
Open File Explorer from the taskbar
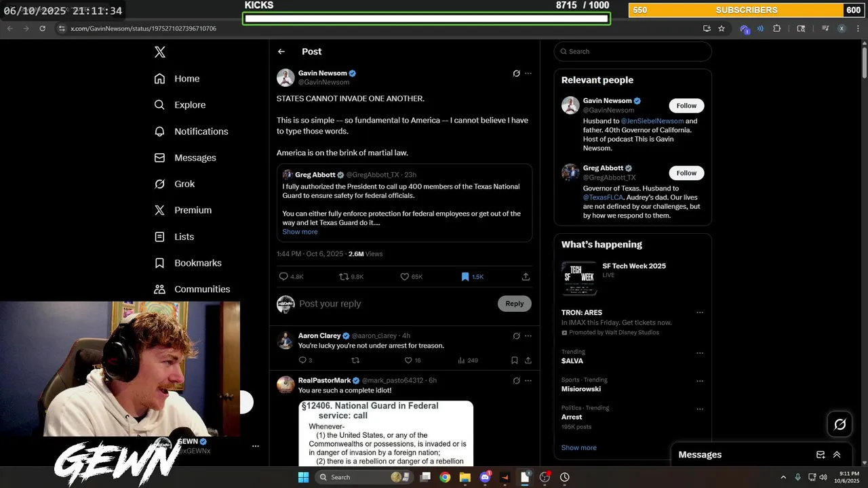pos(465,477)
